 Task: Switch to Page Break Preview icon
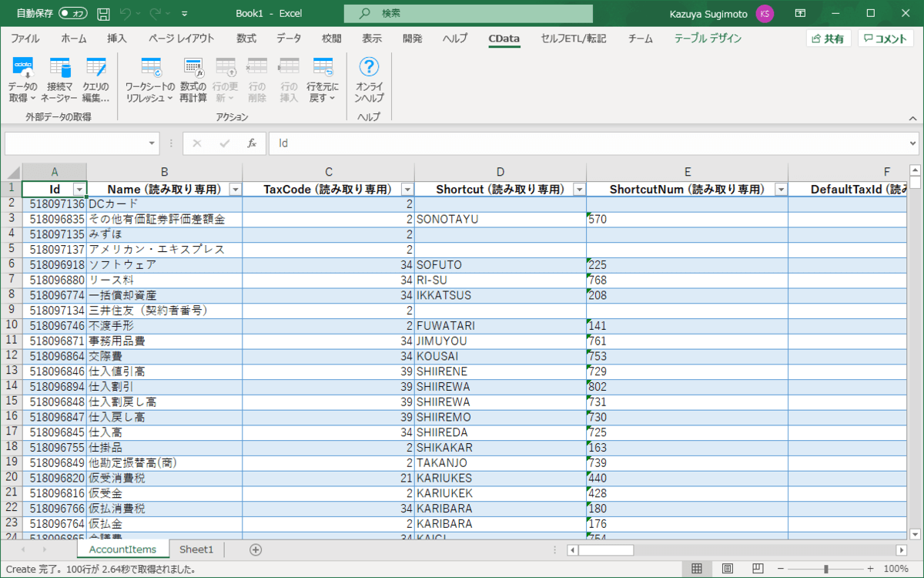click(758, 569)
